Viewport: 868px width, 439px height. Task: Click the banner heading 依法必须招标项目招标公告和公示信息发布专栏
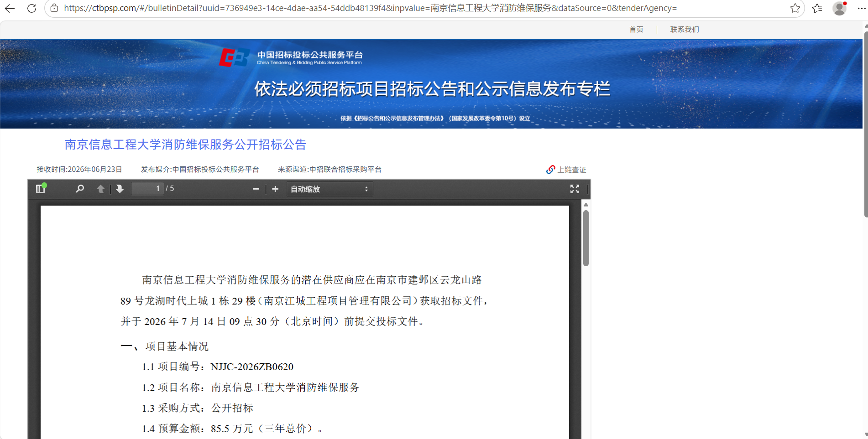[x=432, y=89]
